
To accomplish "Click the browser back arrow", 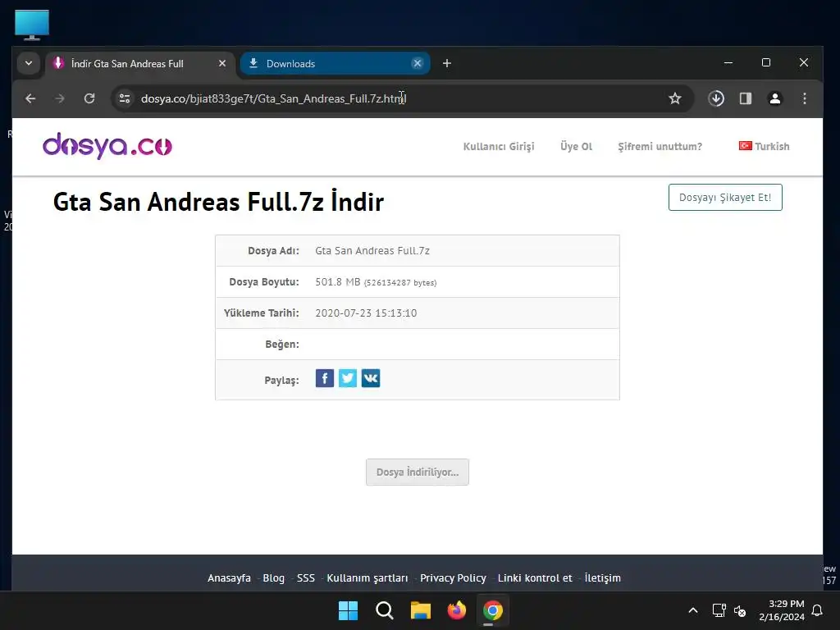I will pyautogui.click(x=30, y=98).
